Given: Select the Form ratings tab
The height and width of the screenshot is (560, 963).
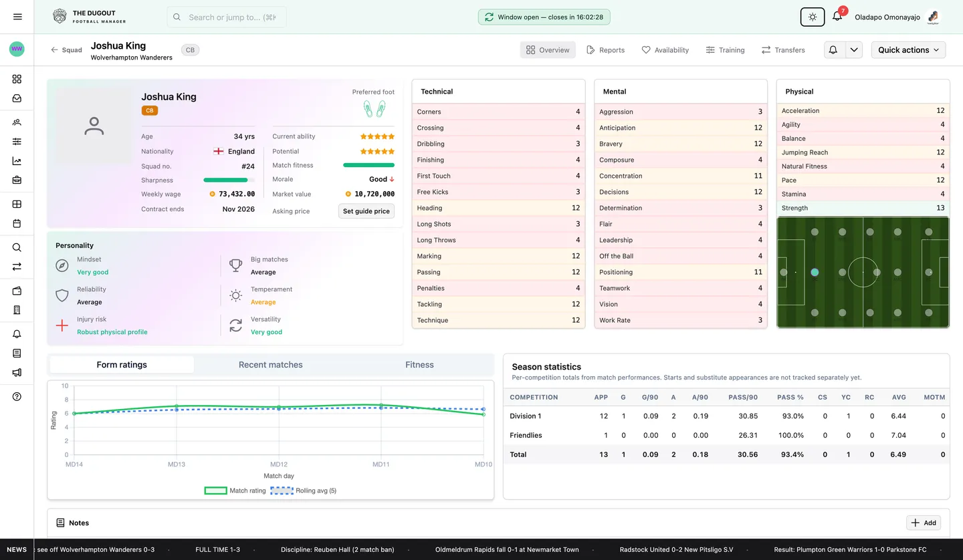Looking at the screenshot, I should coord(122,365).
